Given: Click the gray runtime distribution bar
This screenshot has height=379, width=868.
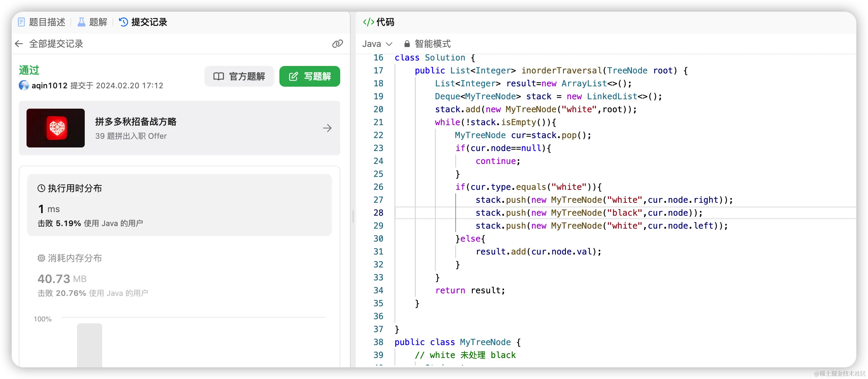Looking at the screenshot, I should 89,344.
